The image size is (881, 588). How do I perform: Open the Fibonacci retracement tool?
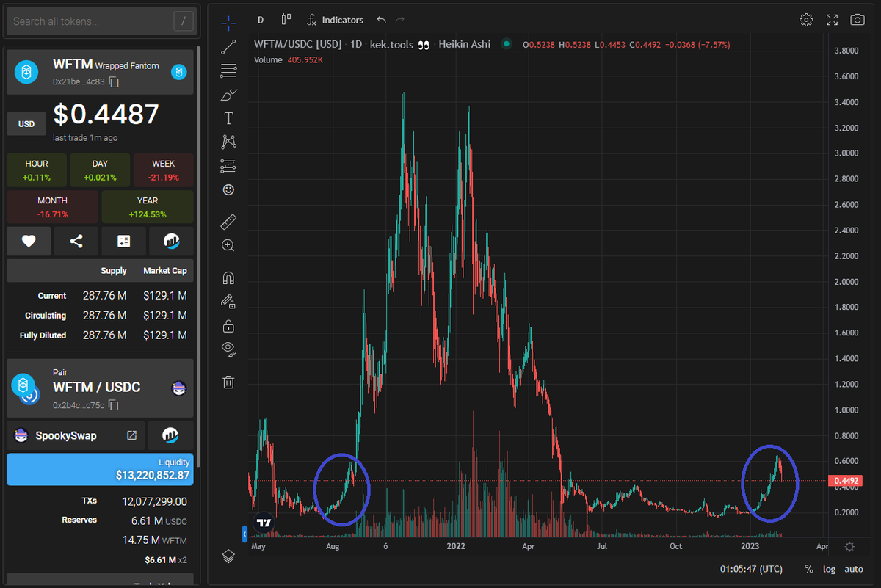point(228,71)
